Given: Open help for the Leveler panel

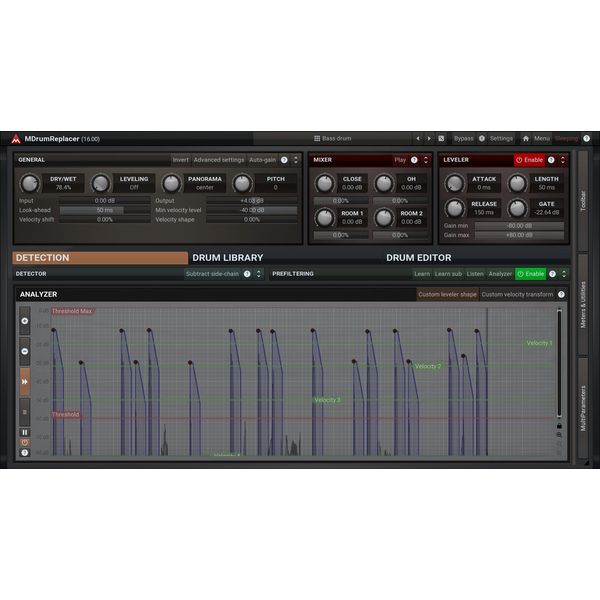Looking at the screenshot, I should point(551,160).
